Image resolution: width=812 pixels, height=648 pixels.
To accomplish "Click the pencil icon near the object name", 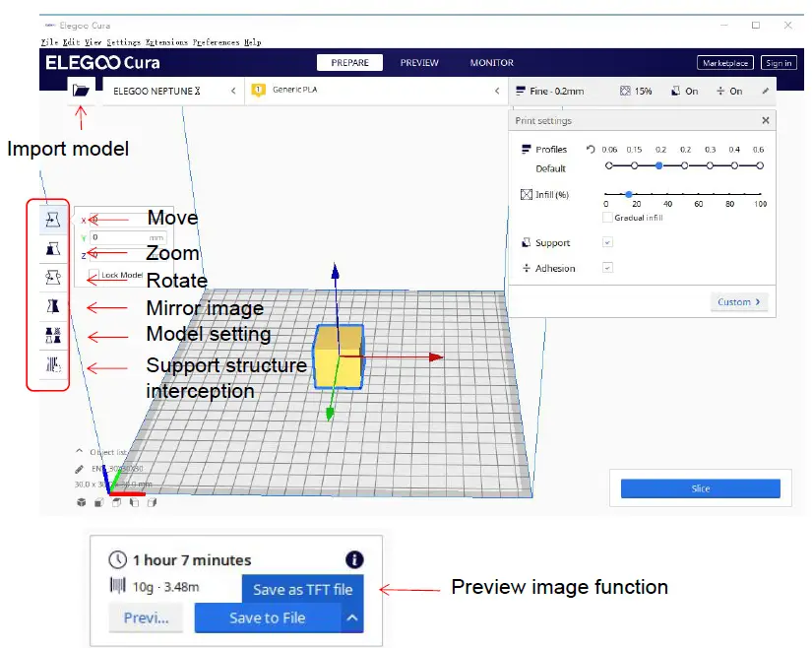I will tap(80, 469).
